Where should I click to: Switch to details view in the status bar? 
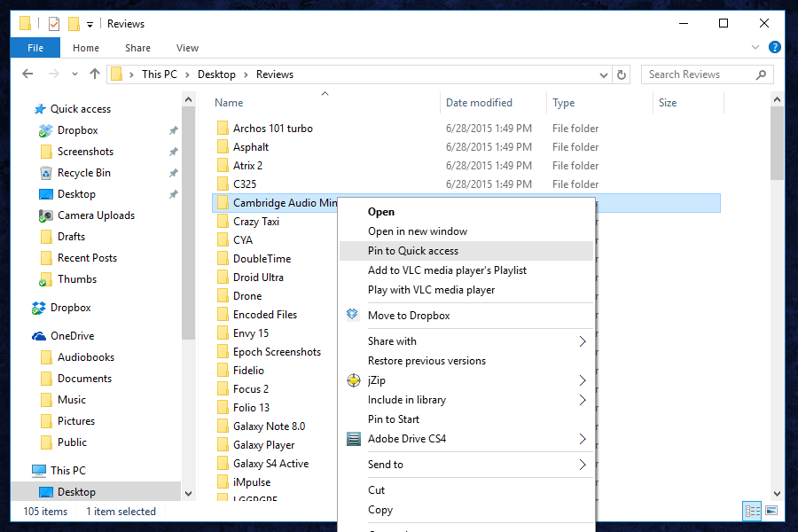pyautogui.click(x=752, y=511)
